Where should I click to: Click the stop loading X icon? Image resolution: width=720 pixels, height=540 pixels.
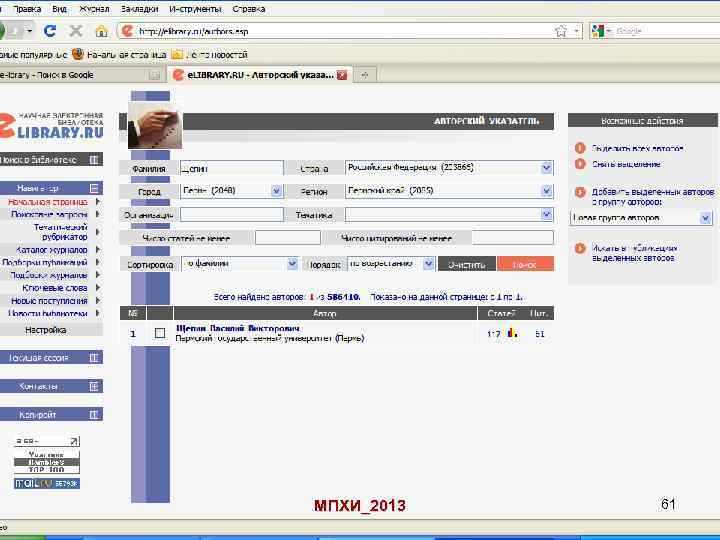[x=76, y=31]
